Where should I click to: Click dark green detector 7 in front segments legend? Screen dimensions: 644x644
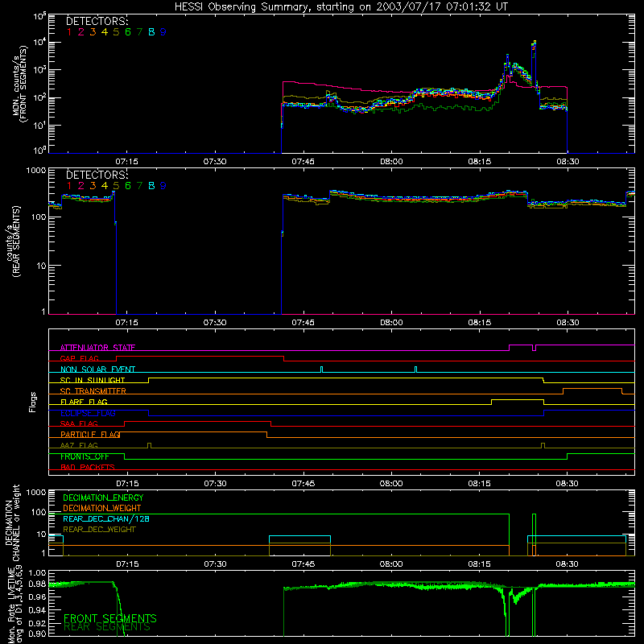click(139, 32)
